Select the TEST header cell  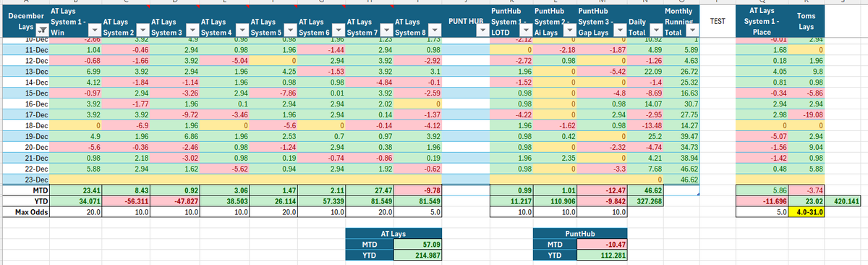(717, 22)
